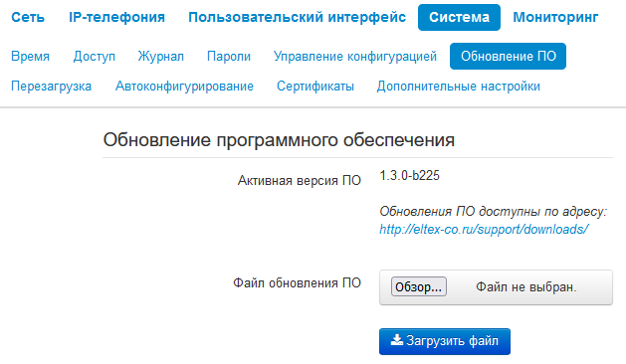Click the Файл не выбран file field
This screenshot has width=626, height=364.
click(496, 287)
